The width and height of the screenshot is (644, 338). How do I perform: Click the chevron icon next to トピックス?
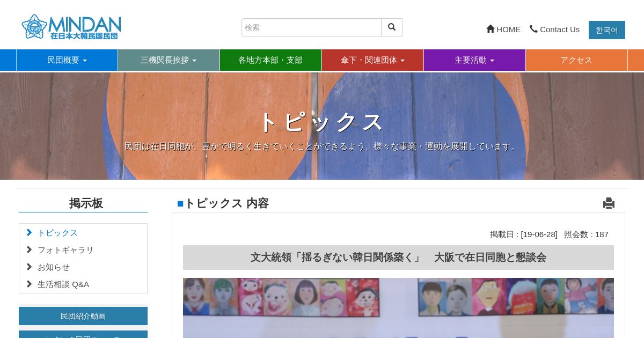(29, 233)
